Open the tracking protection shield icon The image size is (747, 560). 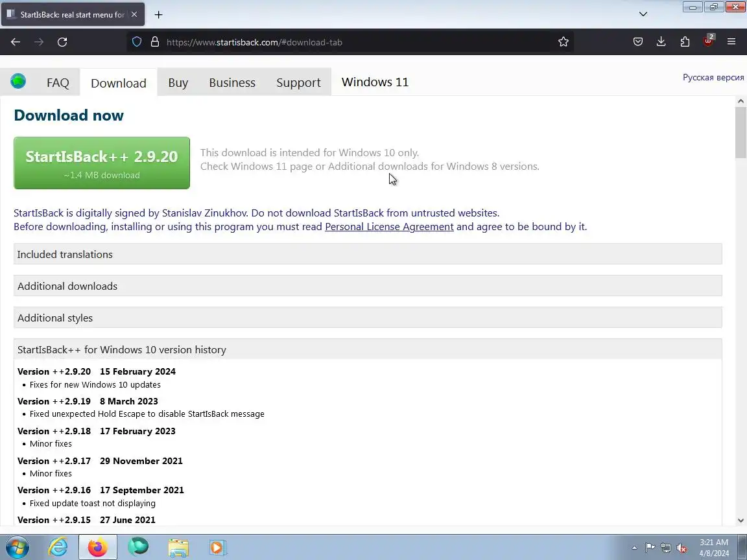click(137, 42)
